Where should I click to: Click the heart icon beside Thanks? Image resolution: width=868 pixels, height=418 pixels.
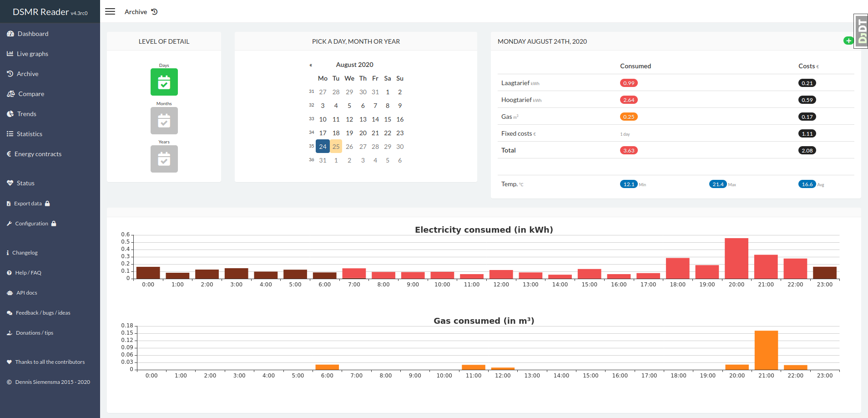pos(9,362)
